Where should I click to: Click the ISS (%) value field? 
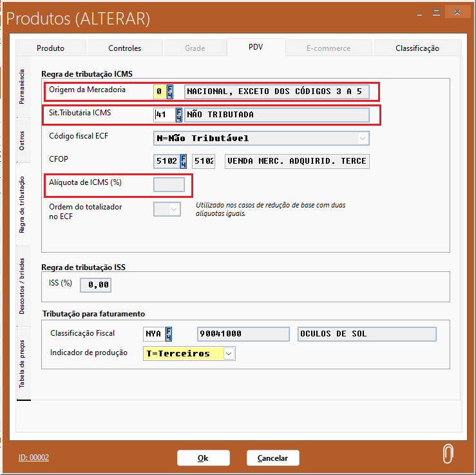click(95, 285)
